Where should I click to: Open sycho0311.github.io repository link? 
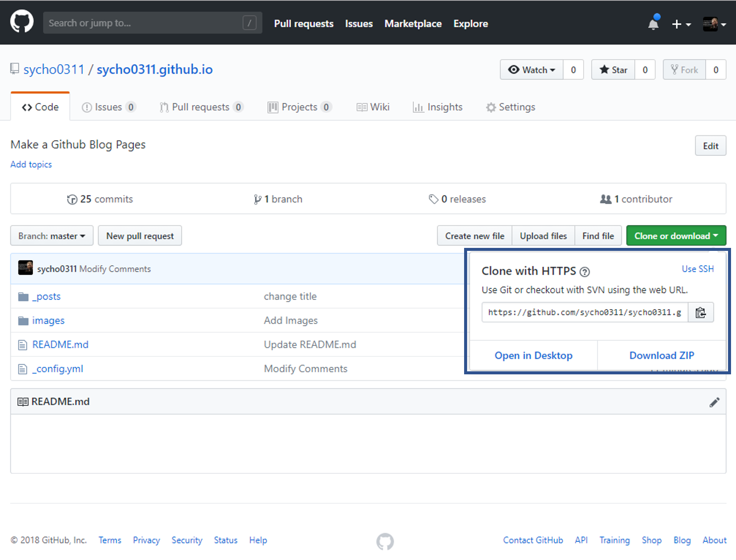tap(154, 69)
